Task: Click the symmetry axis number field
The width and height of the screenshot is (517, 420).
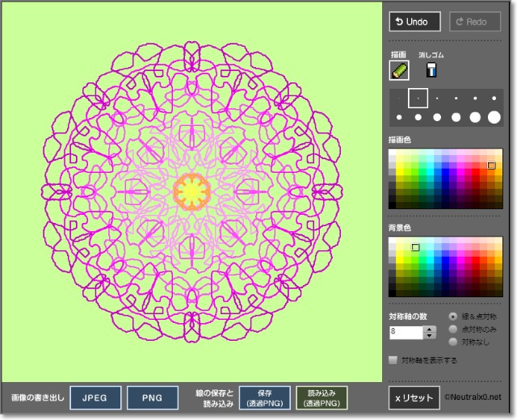Action: point(406,332)
